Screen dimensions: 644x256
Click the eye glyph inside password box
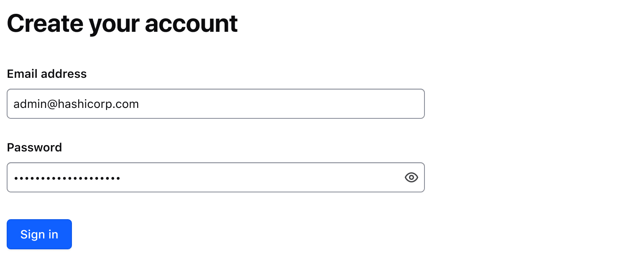411,177
